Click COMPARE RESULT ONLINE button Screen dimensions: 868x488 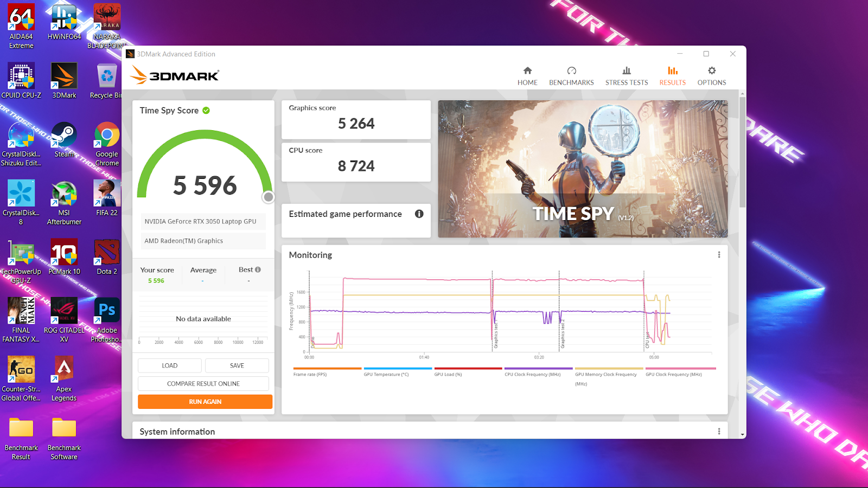click(203, 383)
